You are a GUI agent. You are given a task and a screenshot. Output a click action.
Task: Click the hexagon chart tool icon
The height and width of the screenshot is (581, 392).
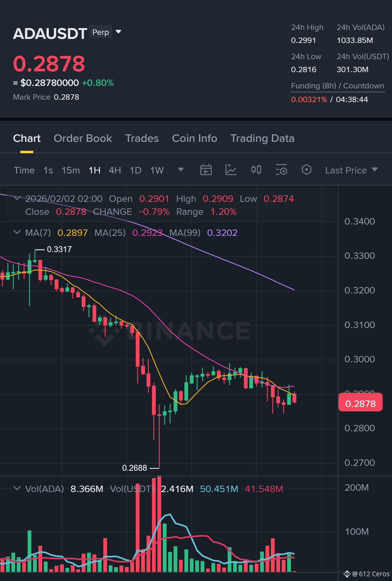tap(306, 170)
